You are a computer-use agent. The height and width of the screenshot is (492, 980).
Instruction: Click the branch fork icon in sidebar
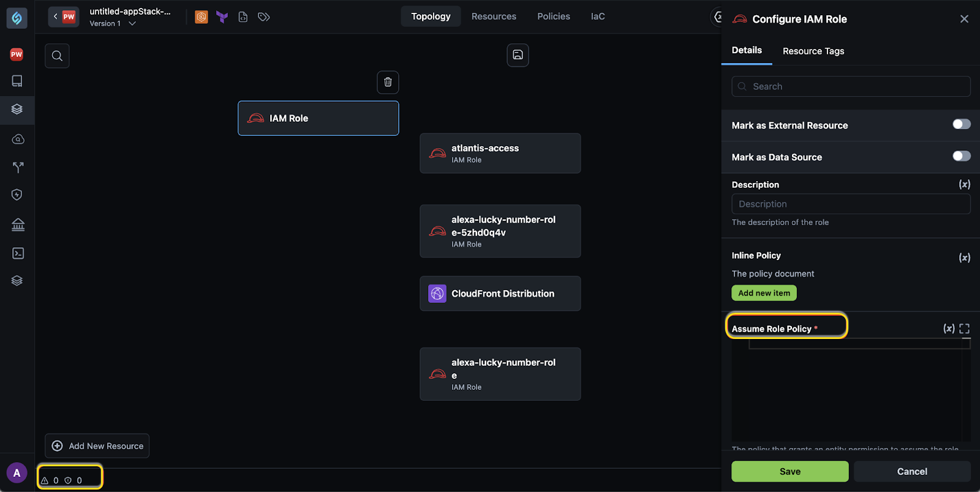(18, 167)
